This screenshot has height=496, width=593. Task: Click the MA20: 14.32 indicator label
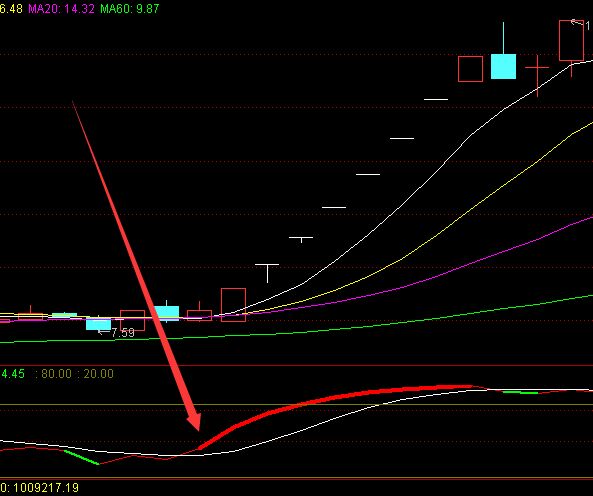click(x=61, y=8)
